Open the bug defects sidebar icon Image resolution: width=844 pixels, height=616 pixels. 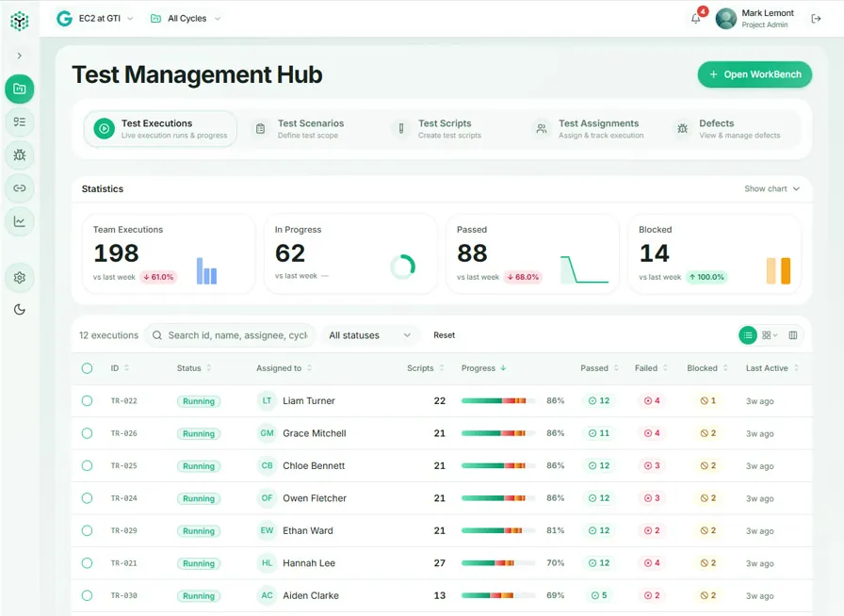[x=20, y=155]
